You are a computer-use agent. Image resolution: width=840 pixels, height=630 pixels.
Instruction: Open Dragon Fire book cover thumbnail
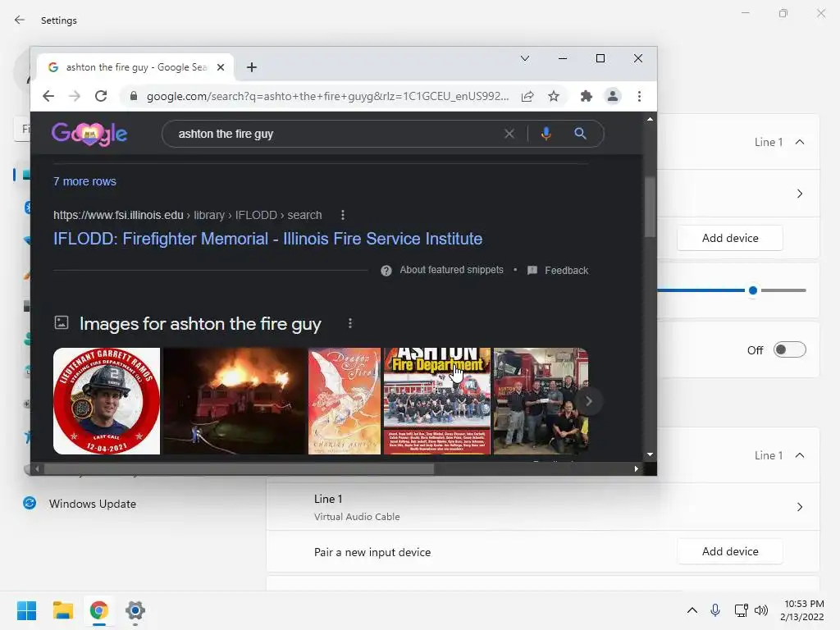(345, 401)
